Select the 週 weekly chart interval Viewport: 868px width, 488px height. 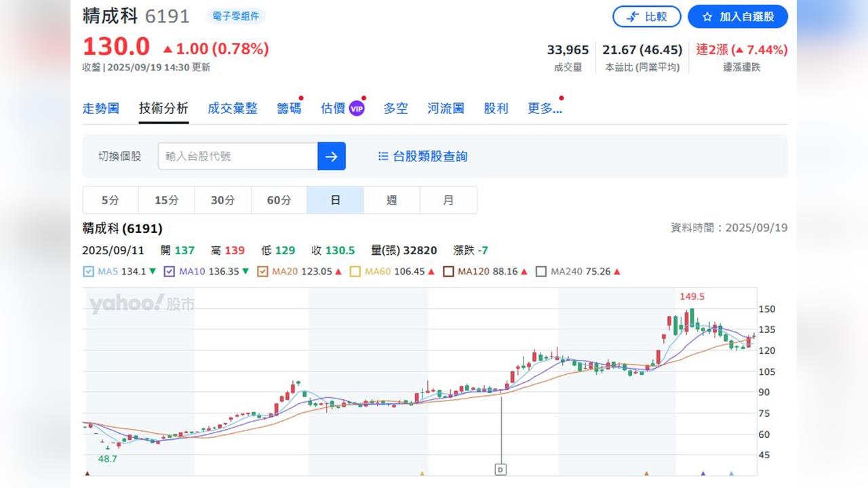coord(391,201)
